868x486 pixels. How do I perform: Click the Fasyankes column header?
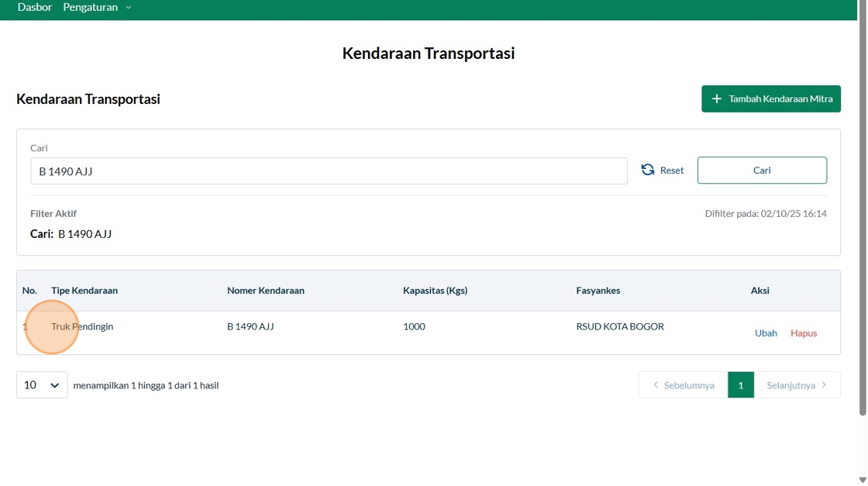click(598, 290)
